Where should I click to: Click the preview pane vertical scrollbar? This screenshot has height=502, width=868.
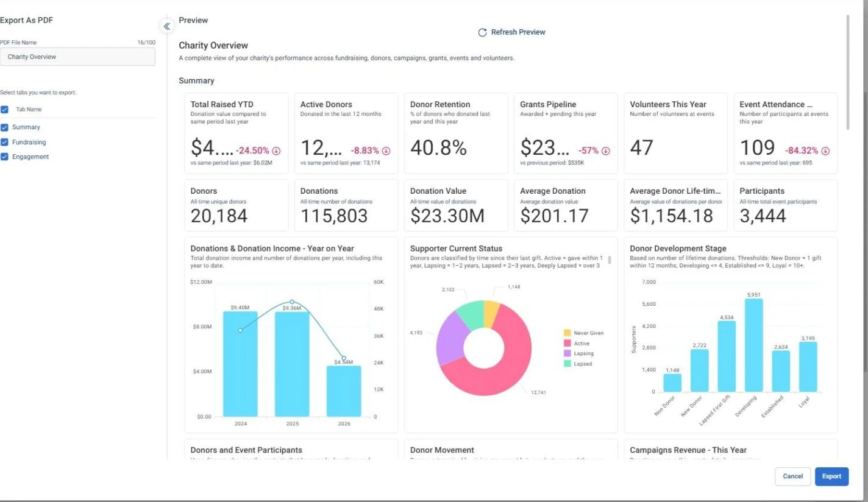[848, 72]
